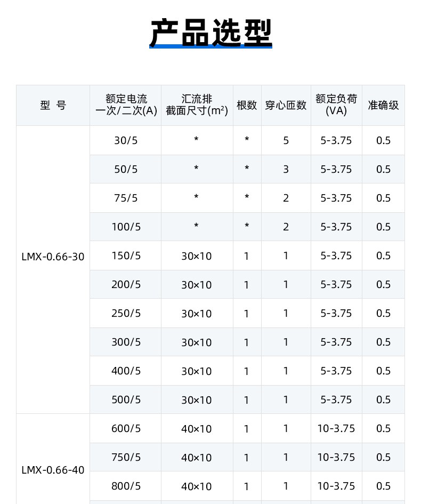Click turns value 3 in 50/5 row

(x=286, y=170)
